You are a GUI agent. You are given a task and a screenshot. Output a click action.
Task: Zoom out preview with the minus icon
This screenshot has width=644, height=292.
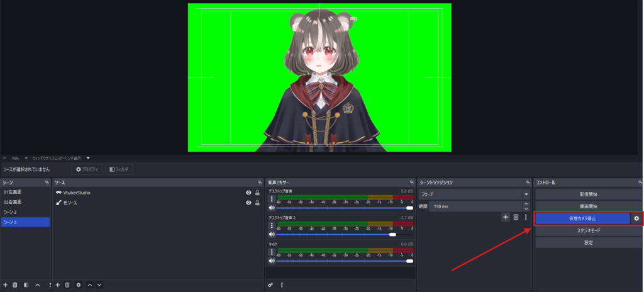pyautogui.click(x=5, y=158)
